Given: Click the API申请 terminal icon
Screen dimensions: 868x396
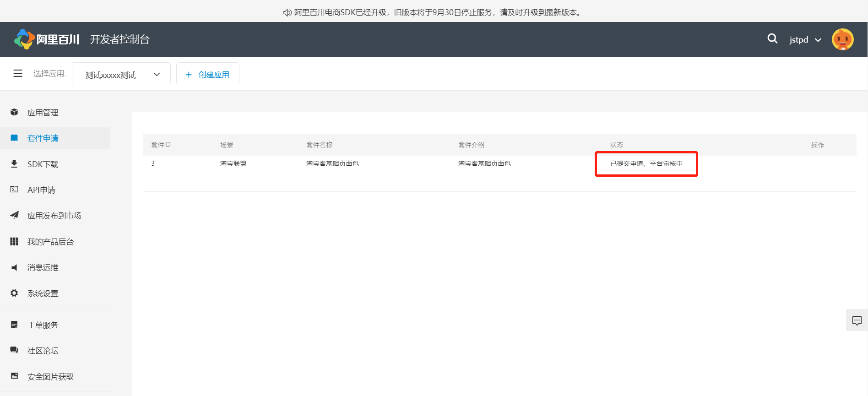Looking at the screenshot, I should [14, 189].
